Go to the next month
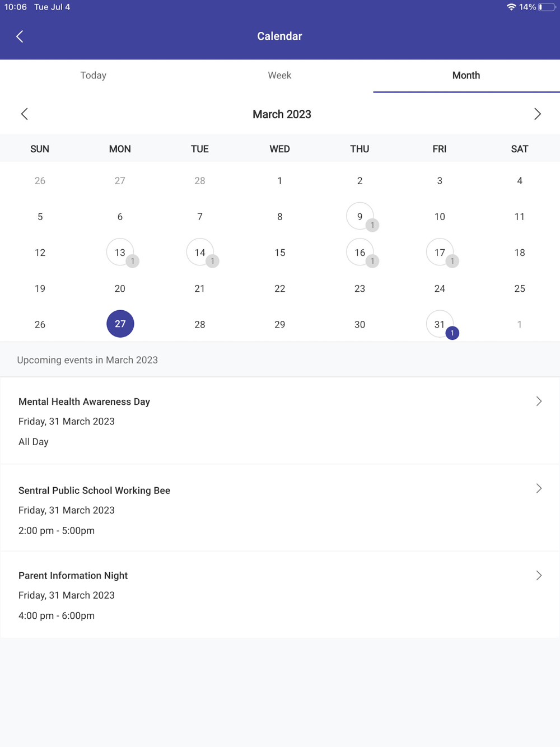Viewport: 560px width, 747px height. [537, 114]
